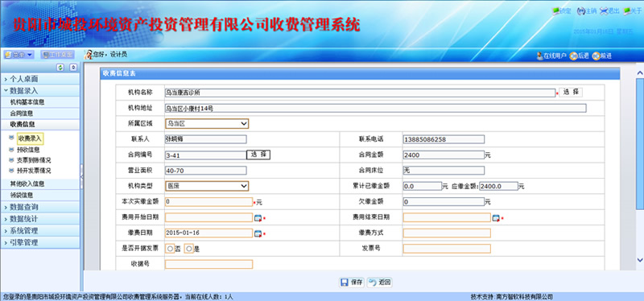Select 否 radio for 是否开据发票
Screen dimensions: 644x301
[170, 249]
